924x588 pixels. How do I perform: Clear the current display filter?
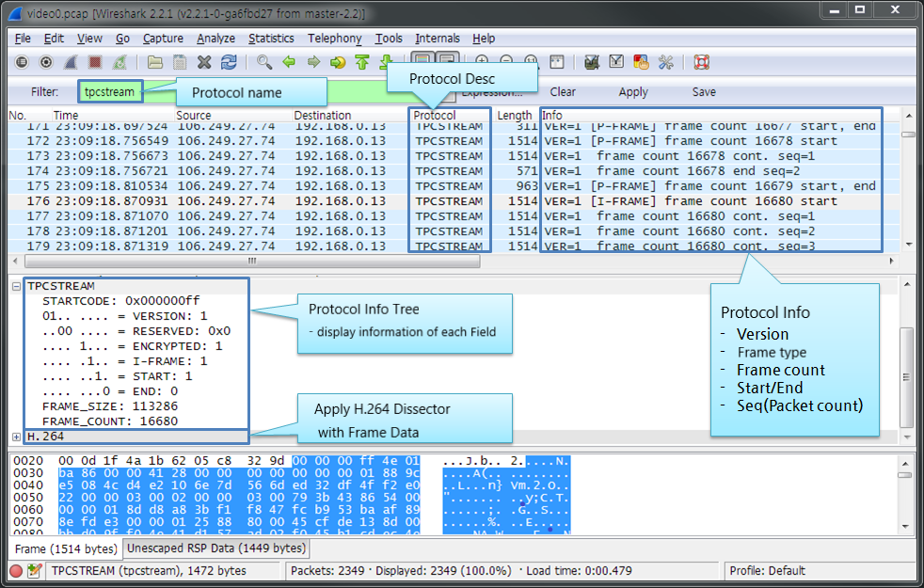(x=563, y=92)
